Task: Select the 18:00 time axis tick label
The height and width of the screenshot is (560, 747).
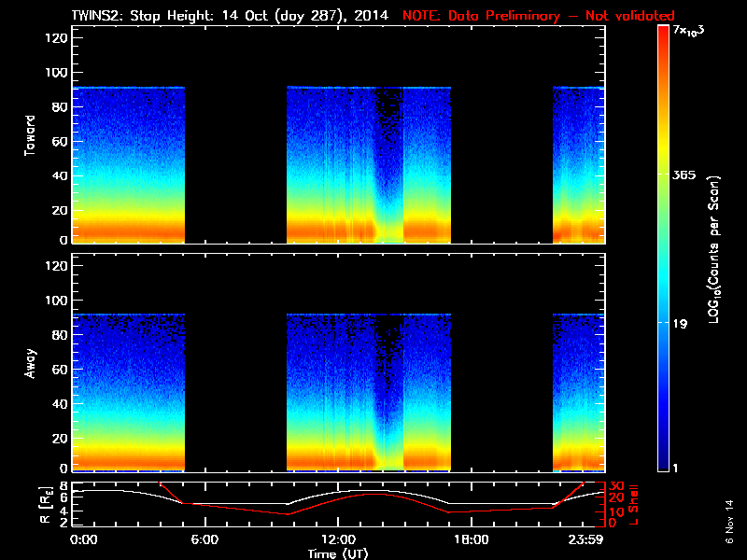Action: pos(470,539)
